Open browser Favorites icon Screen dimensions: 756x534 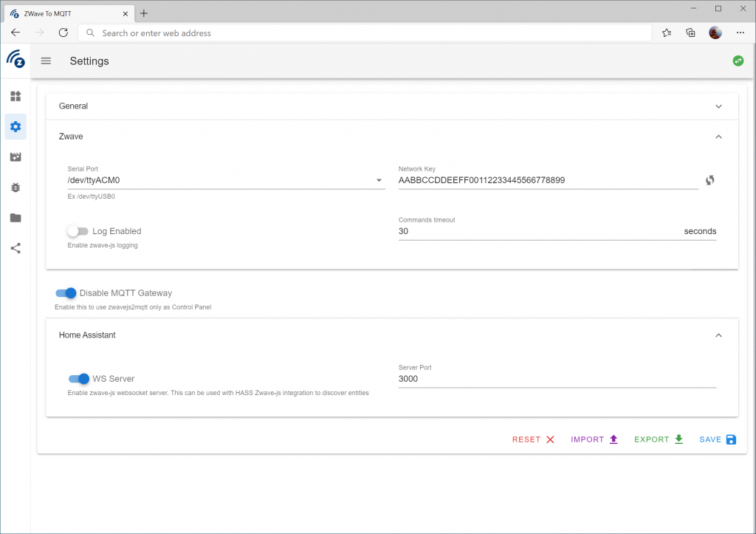pyautogui.click(x=667, y=32)
